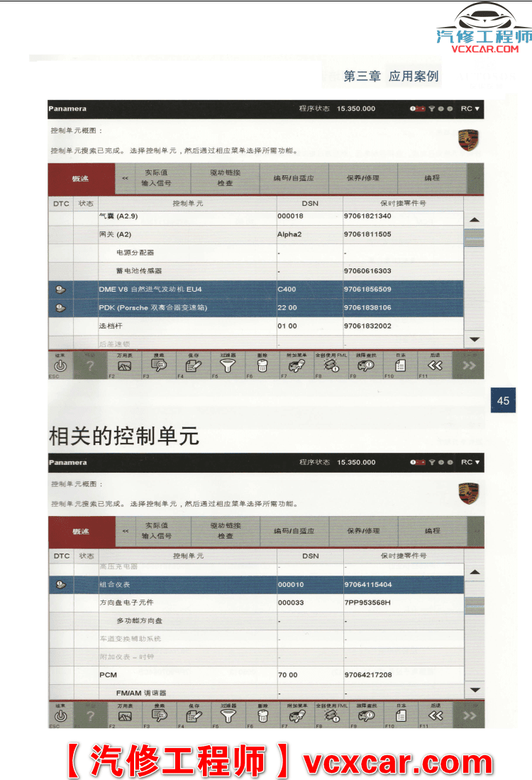Click the 搜索 F3 icon in the DME screen
The width and height of the screenshot is (532, 780).
[x=159, y=366]
